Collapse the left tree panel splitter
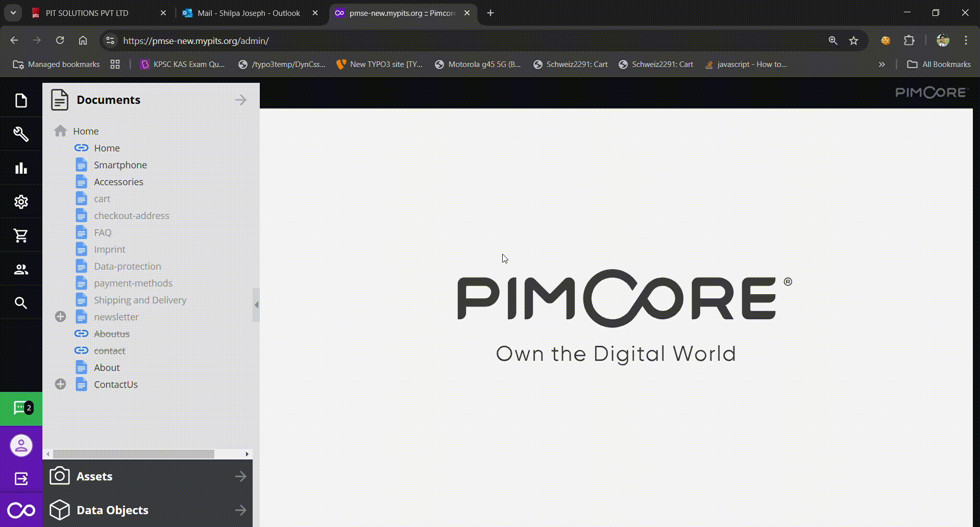This screenshot has height=527, width=980. coord(256,305)
